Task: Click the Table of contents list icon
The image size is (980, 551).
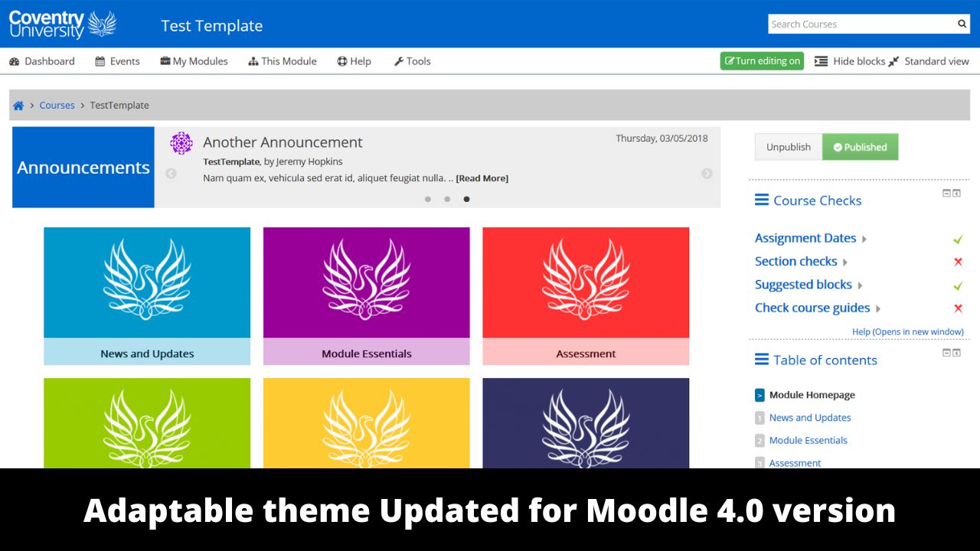Action: pos(762,360)
